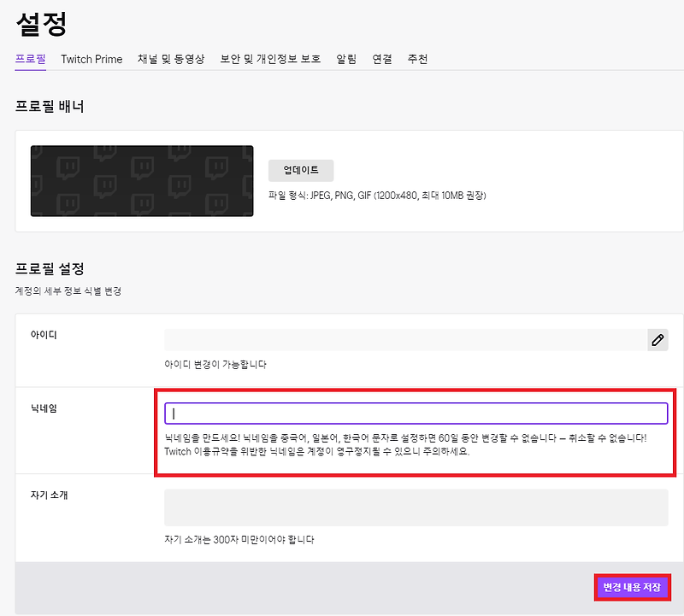This screenshot has height=616, width=684.
Task: Select the 알림 tab
Action: pyautogui.click(x=346, y=59)
